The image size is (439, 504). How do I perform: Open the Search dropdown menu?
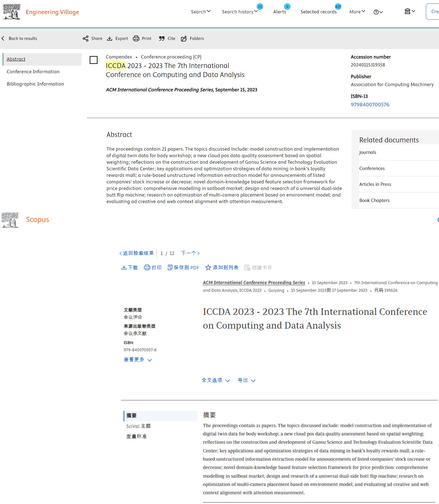pyautogui.click(x=201, y=12)
